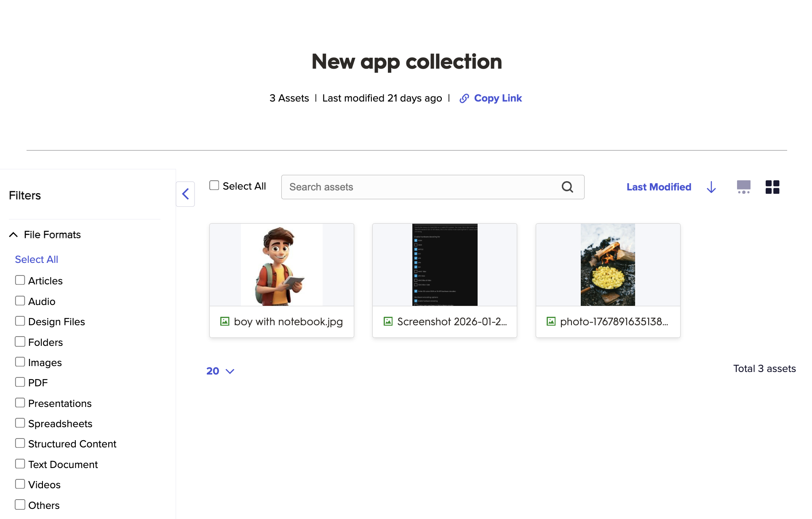Image resolution: width=812 pixels, height=519 pixels.
Task: Tick the Videos filter checkbox
Action: (20, 484)
